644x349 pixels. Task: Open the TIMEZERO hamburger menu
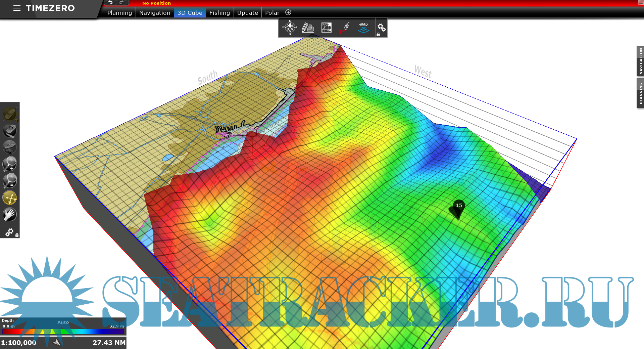pyautogui.click(x=17, y=8)
